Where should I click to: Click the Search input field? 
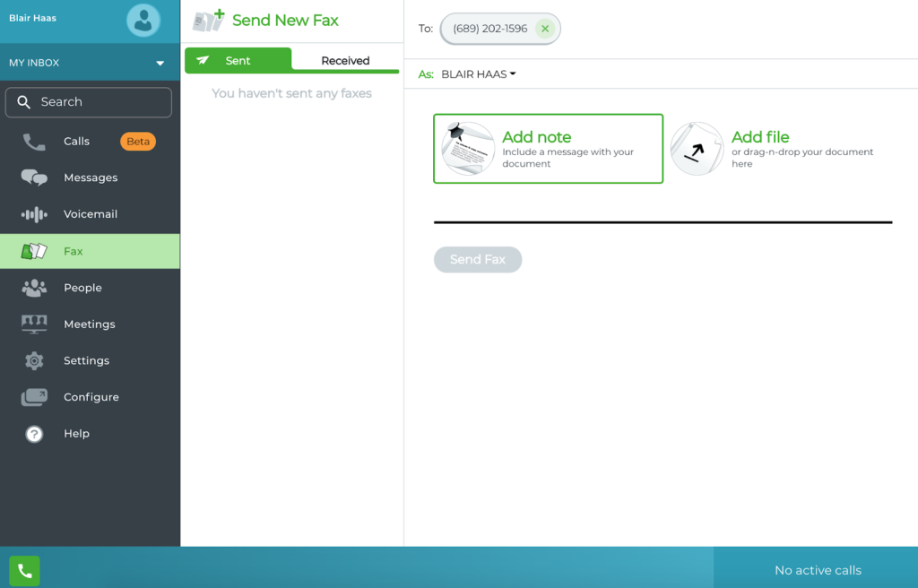pyautogui.click(x=89, y=102)
